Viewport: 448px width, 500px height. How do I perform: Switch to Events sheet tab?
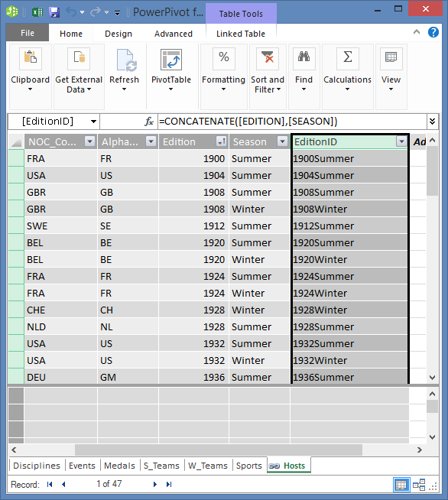pos(83,466)
